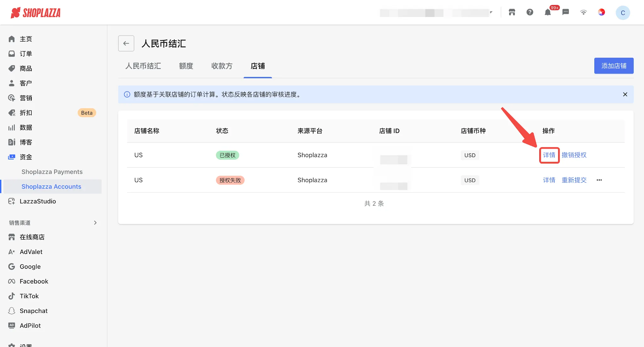Click the 店铺名称 column header
Viewport: 644px width, 347px height.
click(147, 131)
